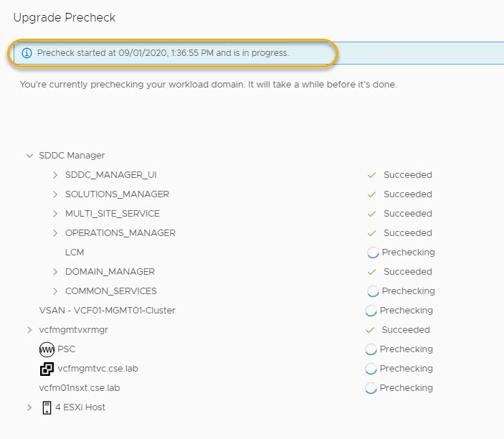Select the VSAN - VCF01-MGMT01-Cluster item
Image resolution: width=504 pixels, height=439 pixels.
point(107,311)
